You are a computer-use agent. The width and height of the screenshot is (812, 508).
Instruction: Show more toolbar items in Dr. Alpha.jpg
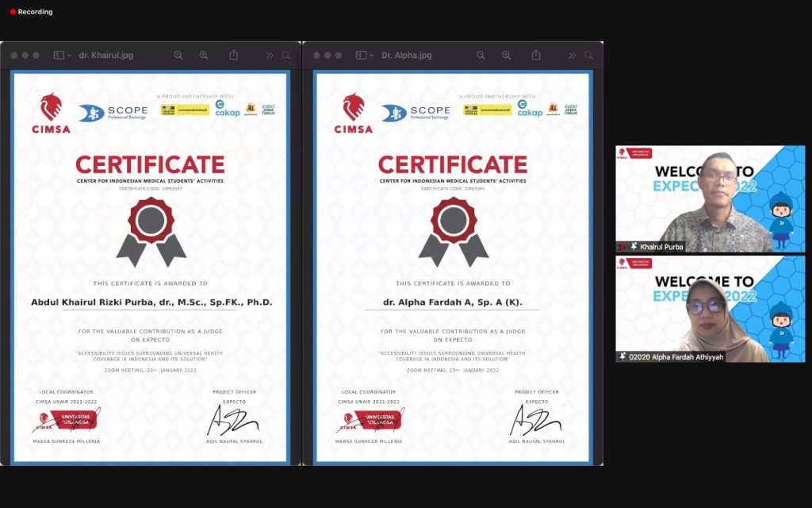click(x=572, y=56)
